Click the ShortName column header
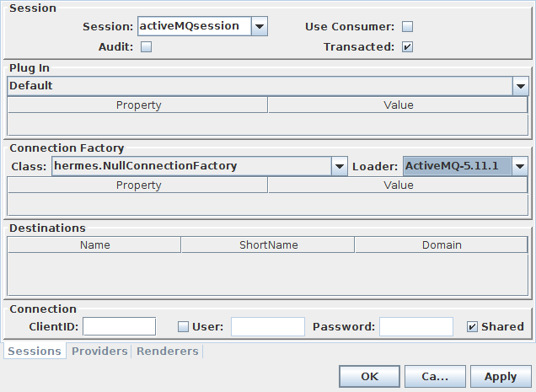 tap(268, 245)
